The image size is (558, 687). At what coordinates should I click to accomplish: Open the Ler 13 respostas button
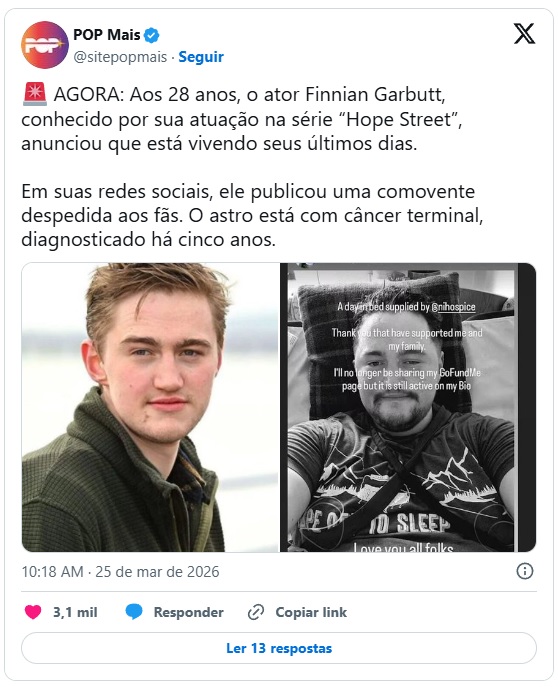[x=279, y=648]
